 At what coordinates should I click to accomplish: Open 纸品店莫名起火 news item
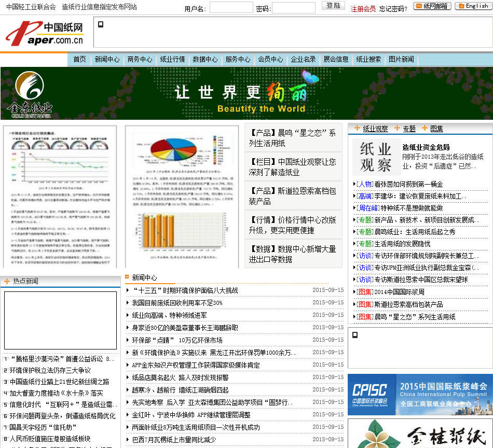180,377
